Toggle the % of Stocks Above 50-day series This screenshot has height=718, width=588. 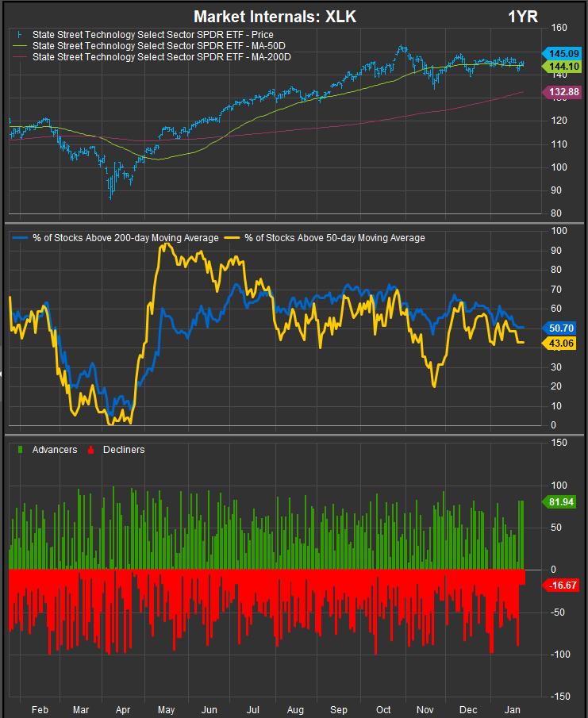332,238
